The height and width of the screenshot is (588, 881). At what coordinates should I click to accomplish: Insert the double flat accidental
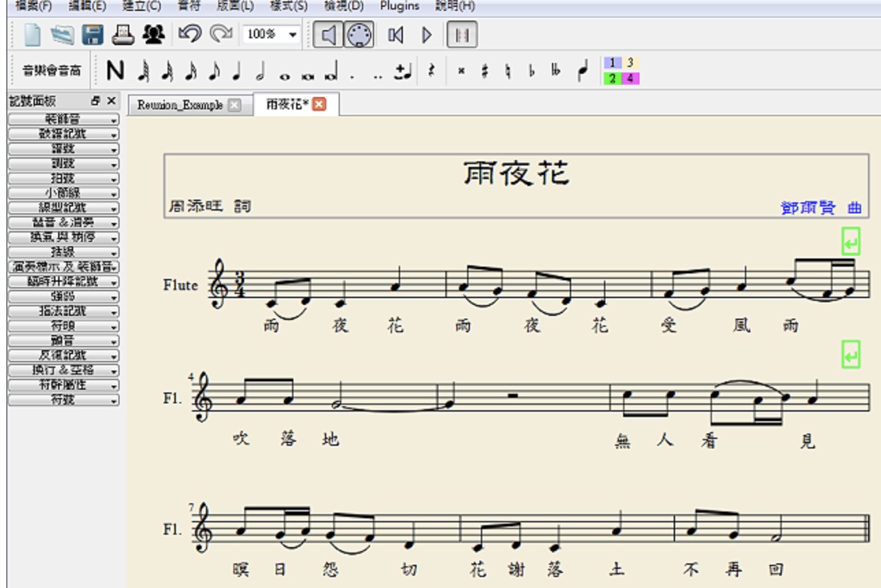[x=555, y=72]
